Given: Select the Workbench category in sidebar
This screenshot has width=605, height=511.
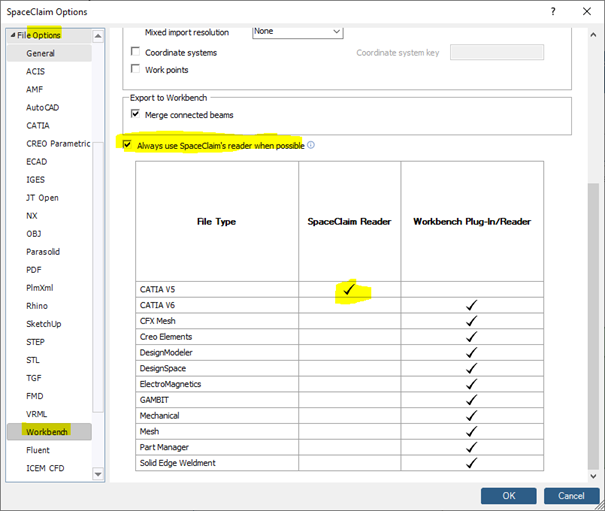Looking at the screenshot, I should pos(48,432).
